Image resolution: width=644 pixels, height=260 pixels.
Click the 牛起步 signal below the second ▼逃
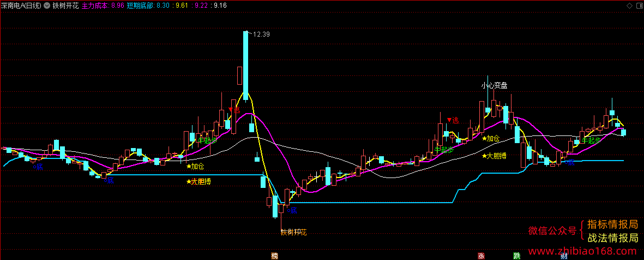pyautogui.click(x=444, y=150)
